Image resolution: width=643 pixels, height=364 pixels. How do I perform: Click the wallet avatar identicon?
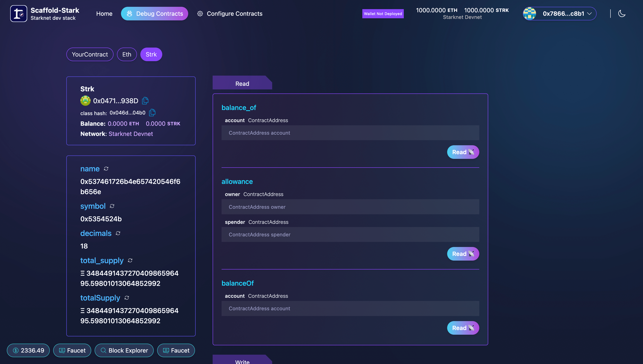[x=530, y=14]
